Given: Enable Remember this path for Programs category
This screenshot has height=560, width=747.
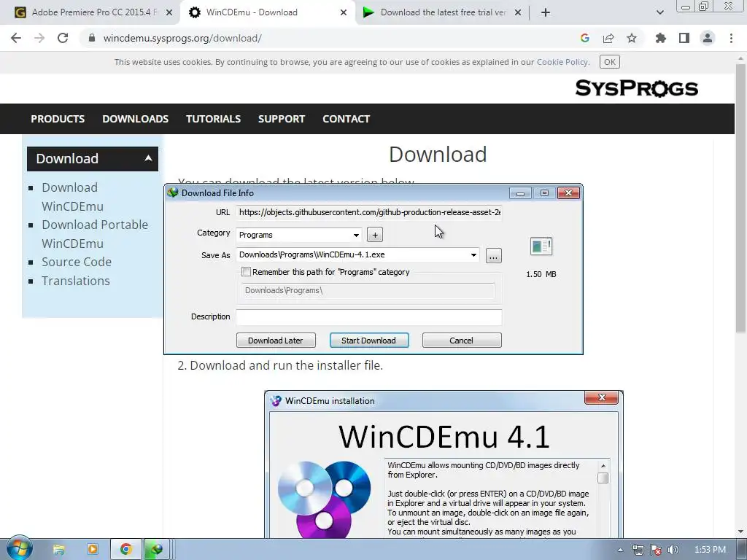Looking at the screenshot, I should (x=246, y=272).
